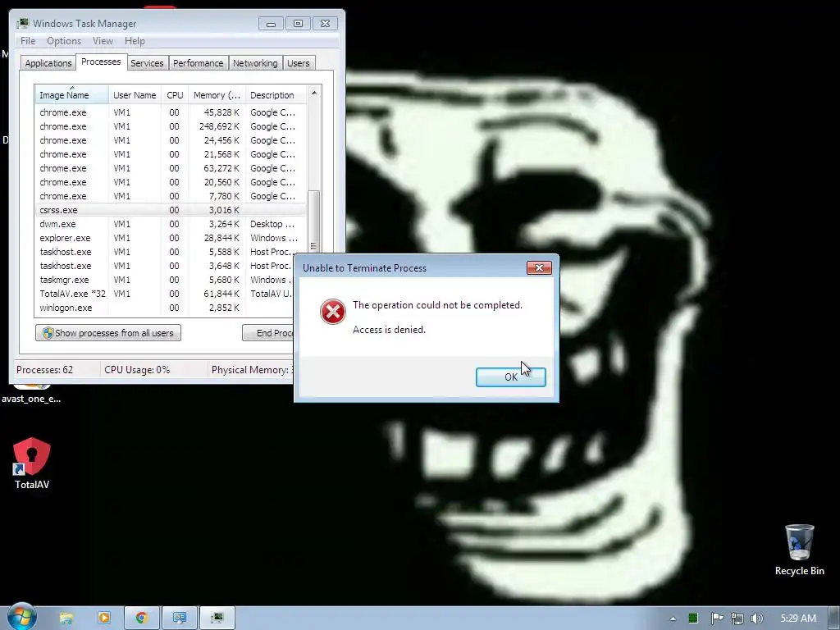Click OK in the error dialog
Viewport: 840px width, 630px height.
tap(510, 377)
